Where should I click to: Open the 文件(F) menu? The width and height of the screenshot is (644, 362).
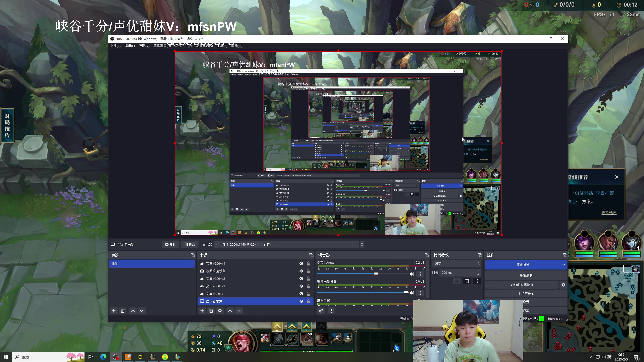coord(115,46)
